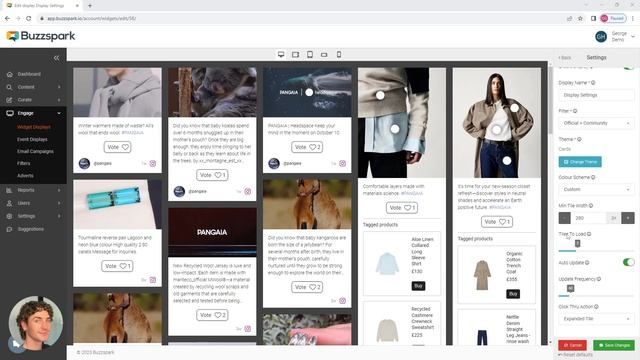Open the Filter dropdown Official + Community
The image size is (640, 360).
[x=596, y=123]
